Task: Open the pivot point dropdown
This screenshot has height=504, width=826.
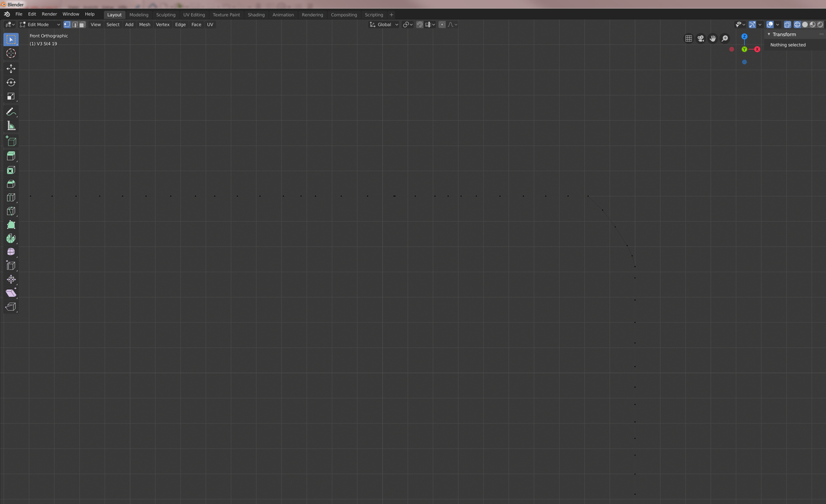Action: [x=408, y=25]
